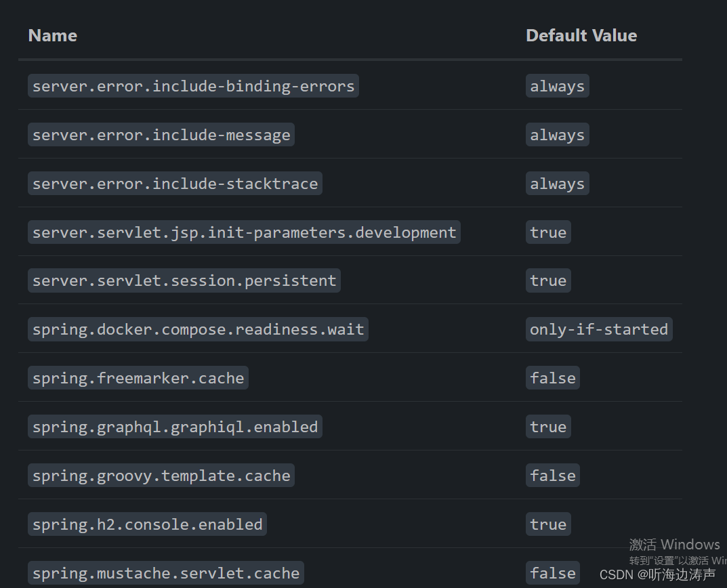The image size is (727, 588).
Task: Click the true value beside spring.h2.console.enabled
Action: pos(548,524)
